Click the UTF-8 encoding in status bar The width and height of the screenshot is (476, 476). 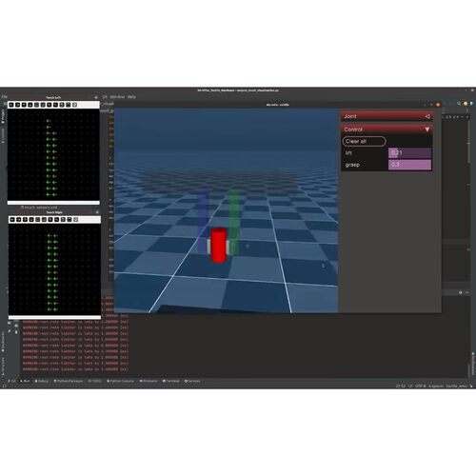click(x=420, y=386)
